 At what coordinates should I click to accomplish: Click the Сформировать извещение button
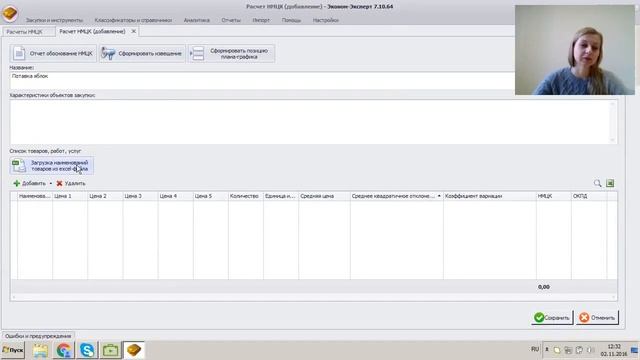pyautogui.click(x=142, y=53)
